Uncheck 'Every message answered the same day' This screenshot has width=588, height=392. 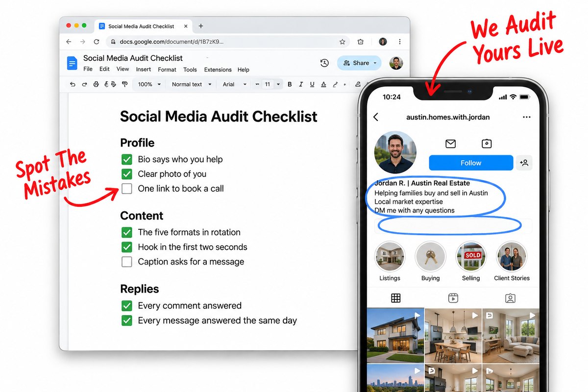pos(126,320)
